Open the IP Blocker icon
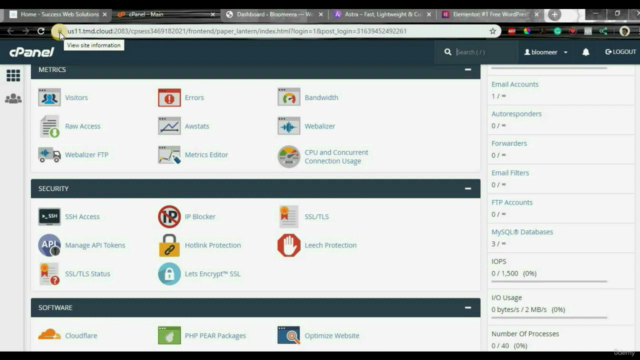 169,217
